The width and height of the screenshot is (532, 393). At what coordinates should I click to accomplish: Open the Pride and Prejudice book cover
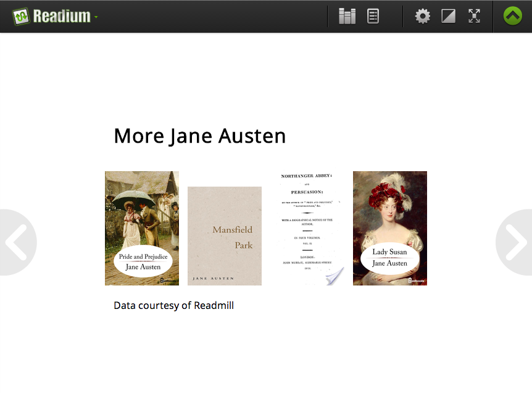coord(142,228)
